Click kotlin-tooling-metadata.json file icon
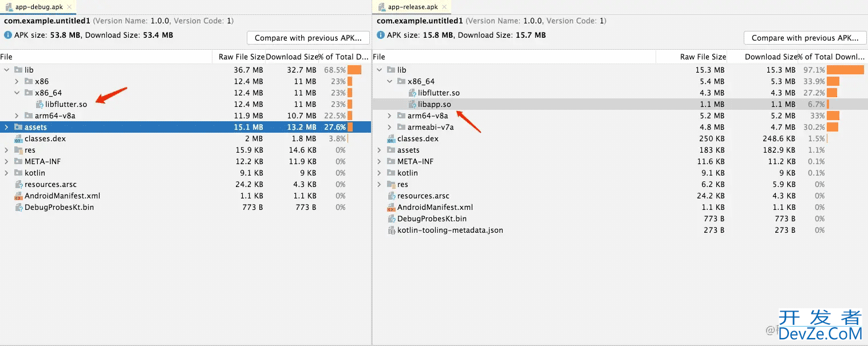The image size is (868, 346). pos(392,230)
